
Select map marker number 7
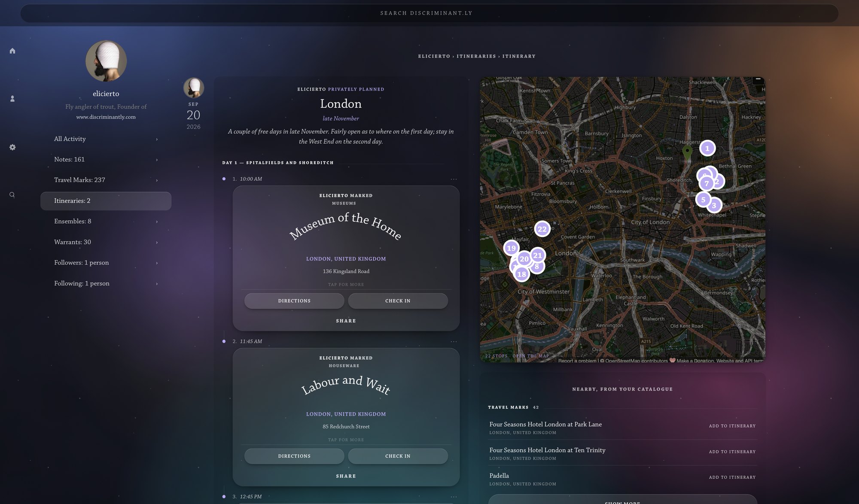coord(707,183)
